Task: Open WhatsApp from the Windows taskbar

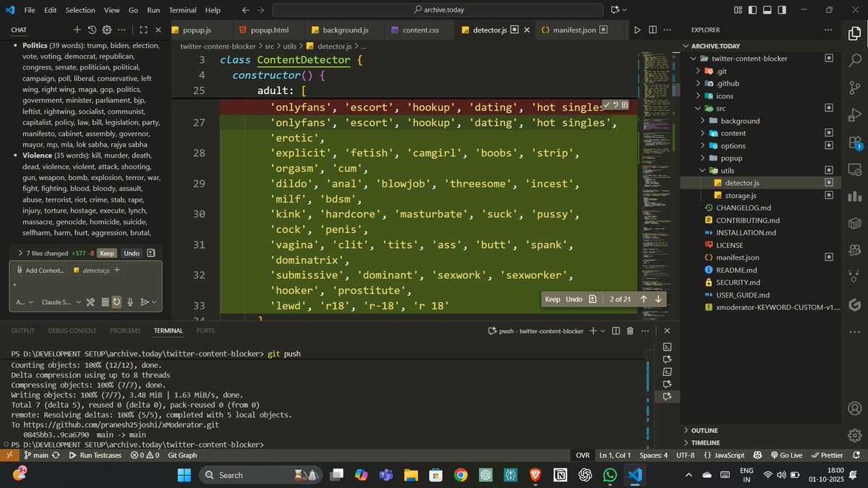Action: [610, 475]
